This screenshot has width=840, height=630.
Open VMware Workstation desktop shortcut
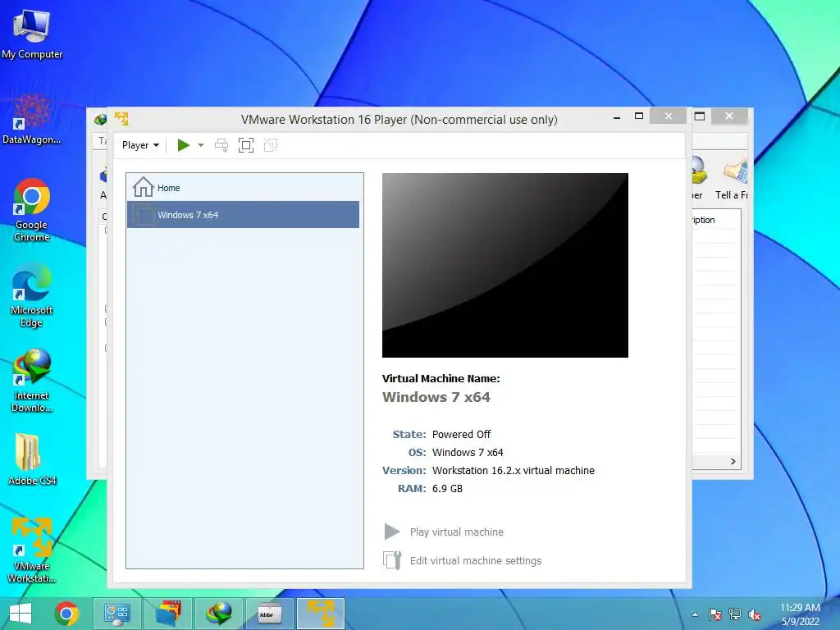(x=32, y=551)
